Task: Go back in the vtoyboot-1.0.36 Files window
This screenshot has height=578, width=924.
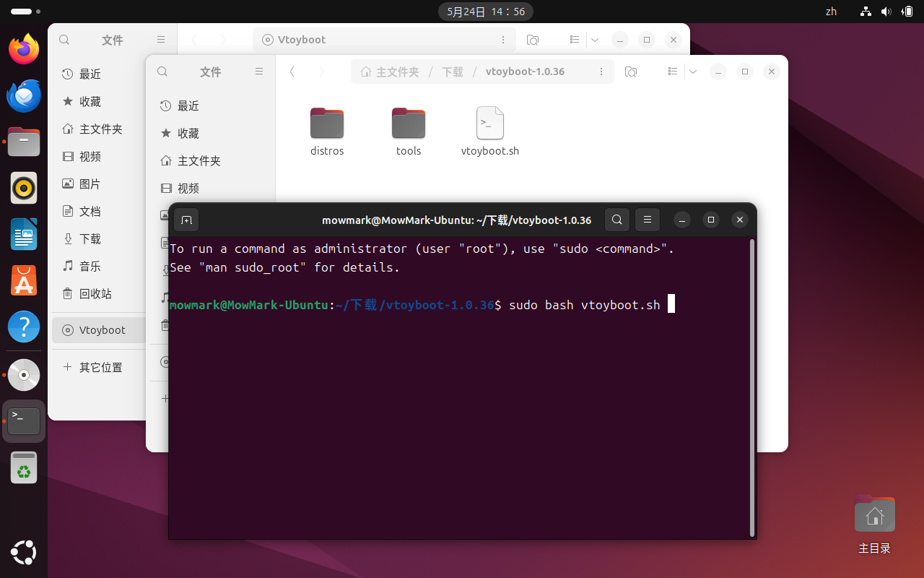Action: [x=292, y=72]
